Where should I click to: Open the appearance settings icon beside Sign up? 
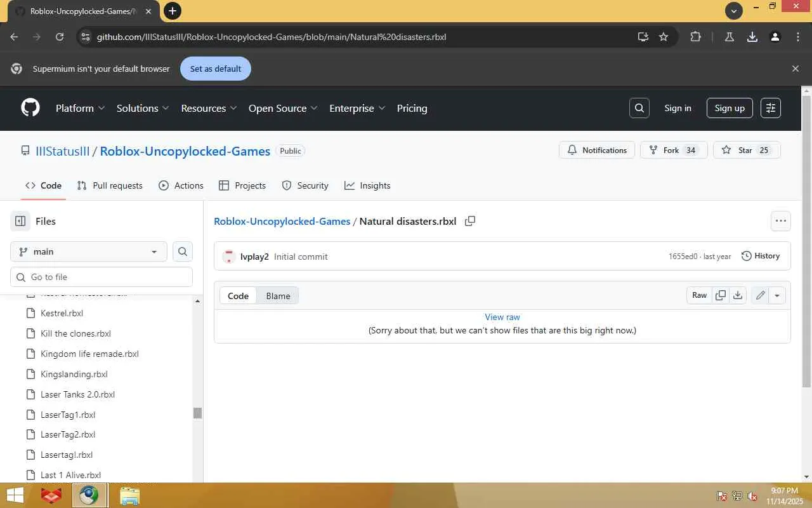(x=771, y=108)
